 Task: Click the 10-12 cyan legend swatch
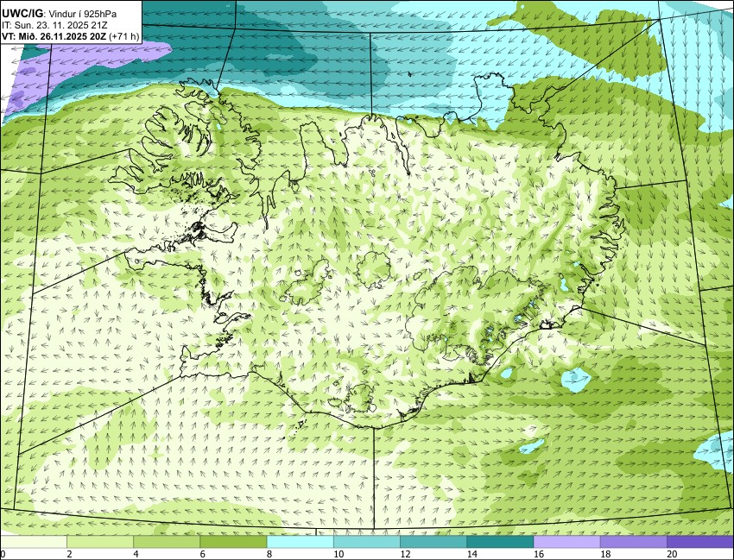click(366, 541)
